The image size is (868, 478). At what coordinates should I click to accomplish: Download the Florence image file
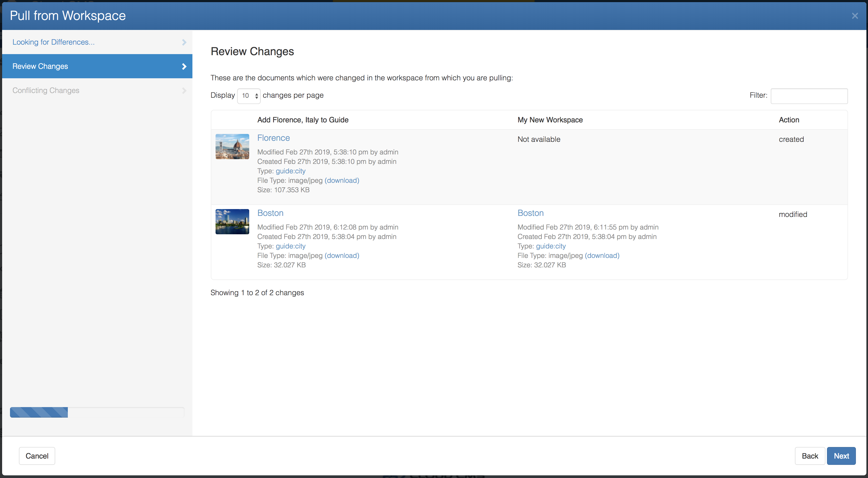(342, 180)
